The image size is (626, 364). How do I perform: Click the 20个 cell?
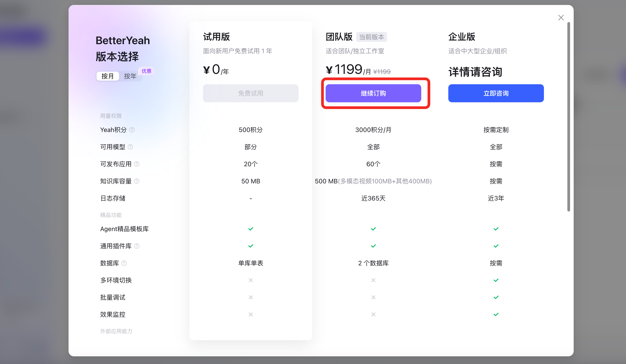tap(250, 164)
